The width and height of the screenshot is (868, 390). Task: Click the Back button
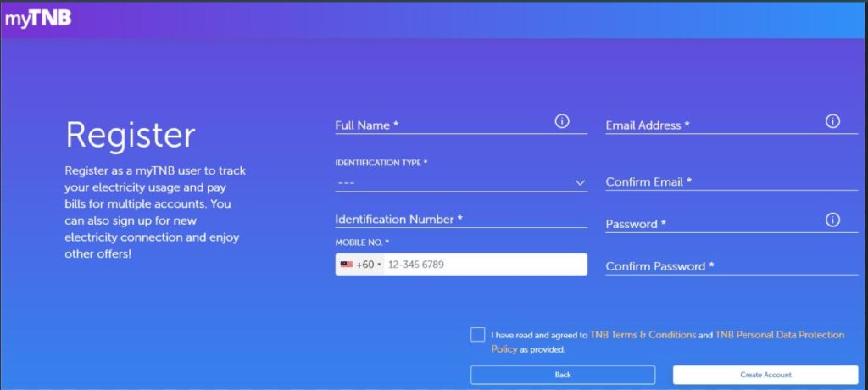tap(563, 375)
